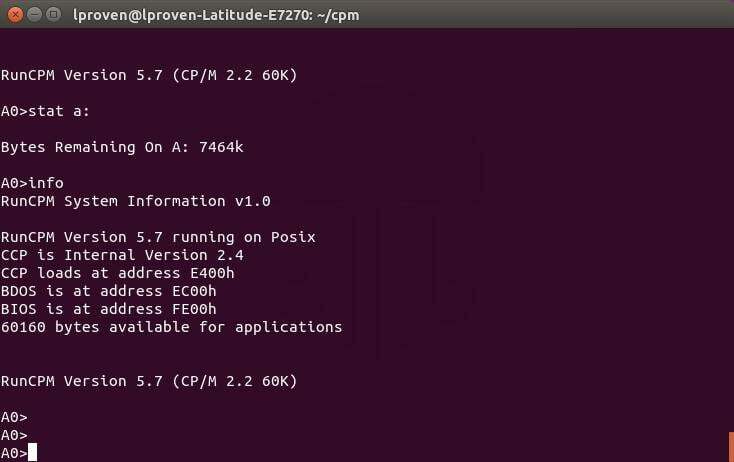Viewport: 734px width, 462px height.
Task: Click the active A0> prompt with cursor
Action: (19, 453)
